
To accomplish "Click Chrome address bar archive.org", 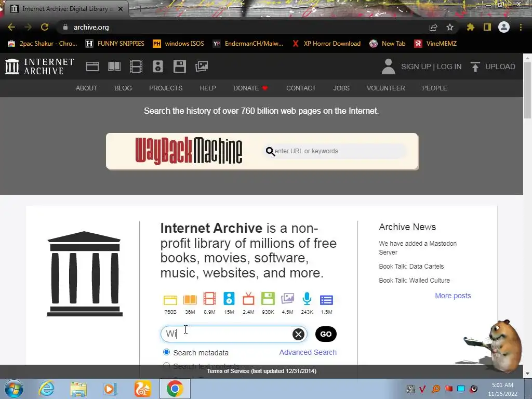I will [91, 27].
